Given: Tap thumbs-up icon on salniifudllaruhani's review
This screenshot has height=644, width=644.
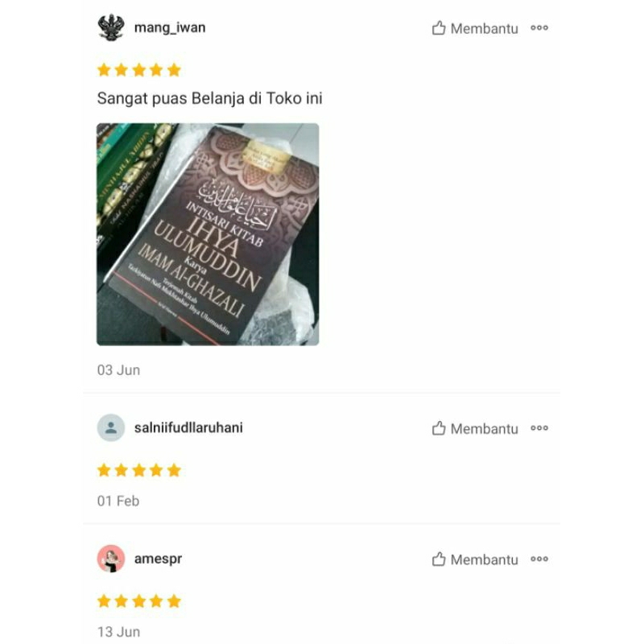Looking at the screenshot, I should tap(439, 428).
